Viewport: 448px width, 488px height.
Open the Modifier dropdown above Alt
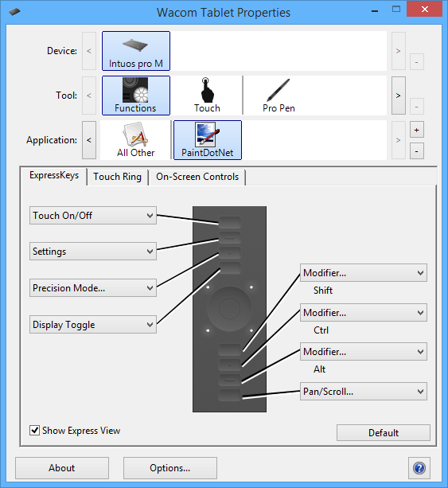[x=364, y=352]
